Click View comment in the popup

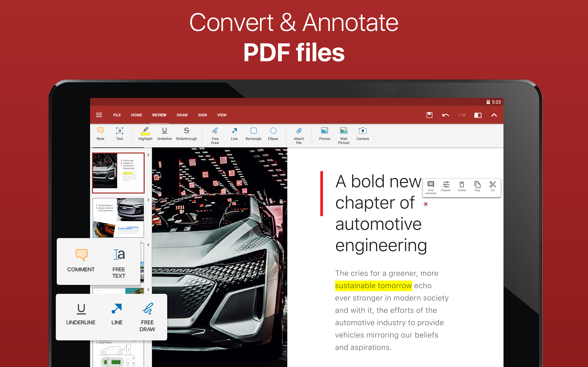(x=431, y=187)
